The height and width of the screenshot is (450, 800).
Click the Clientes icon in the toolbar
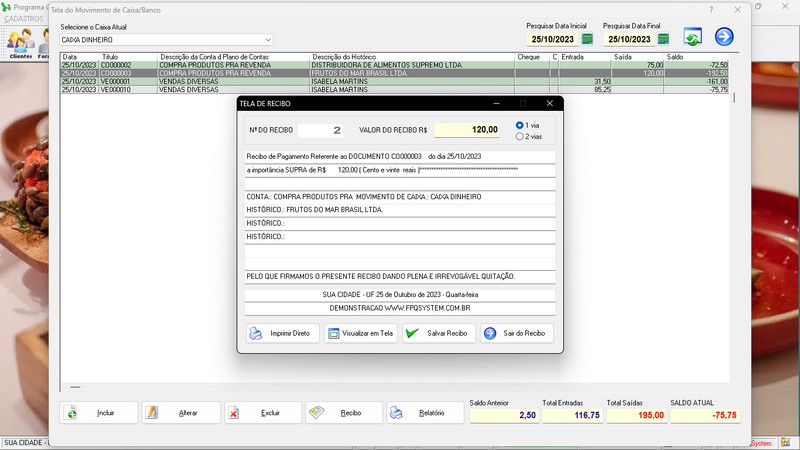click(20, 43)
